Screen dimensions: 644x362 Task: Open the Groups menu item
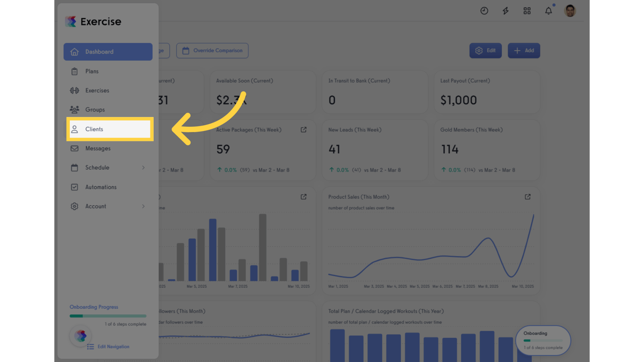[x=108, y=110]
